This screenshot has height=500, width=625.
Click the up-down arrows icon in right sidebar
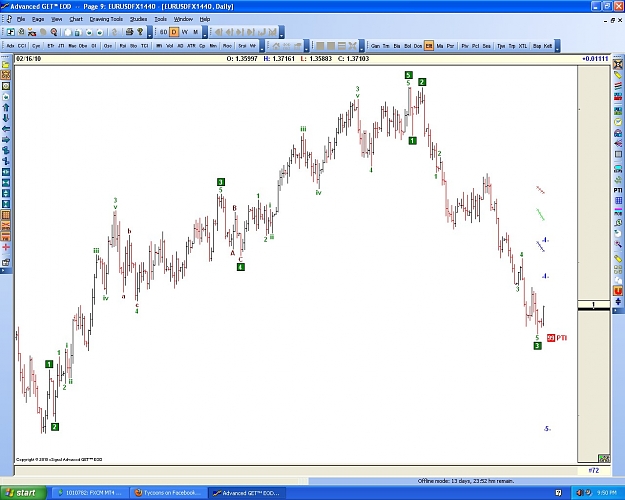pyautogui.click(x=618, y=301)
